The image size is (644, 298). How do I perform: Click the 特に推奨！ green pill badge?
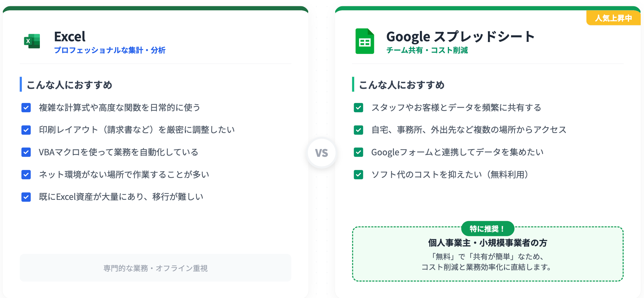(487, 229)
